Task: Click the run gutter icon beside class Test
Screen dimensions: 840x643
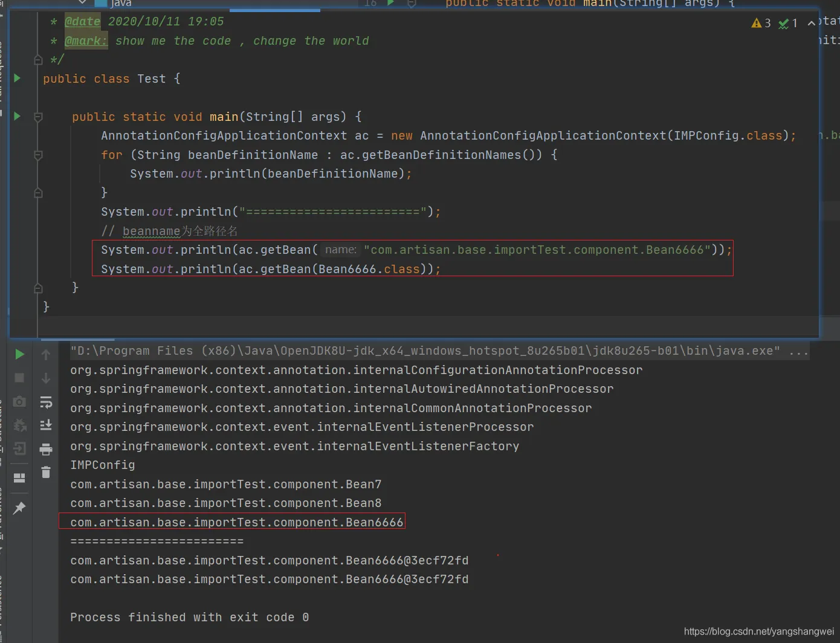Action: pos(18,78)
